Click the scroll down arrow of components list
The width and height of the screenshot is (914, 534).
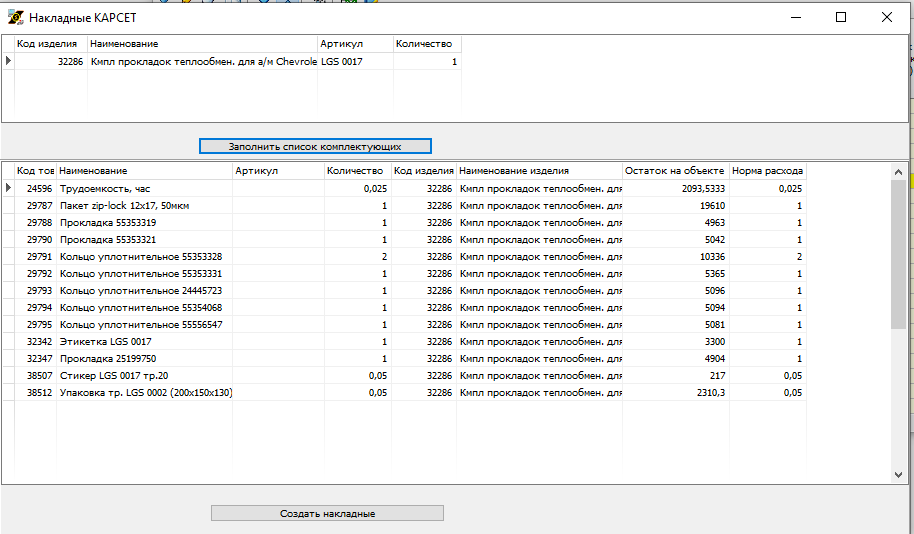point(897,474)
